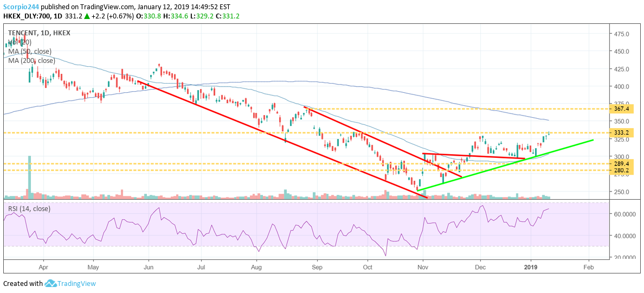Select the MA (200, close) indicator label
644x293 pixels.
click(x=31, y=61)
